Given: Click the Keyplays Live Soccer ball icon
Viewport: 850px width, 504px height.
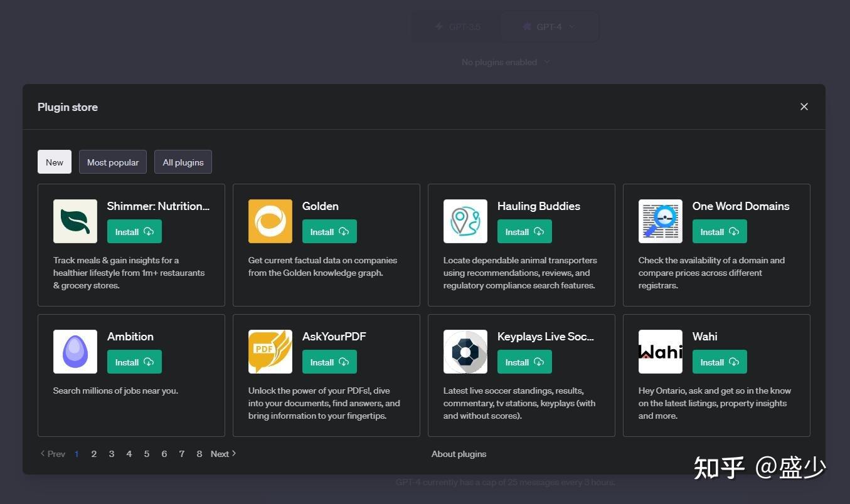Looking at the screenshot, I should 465,352.
